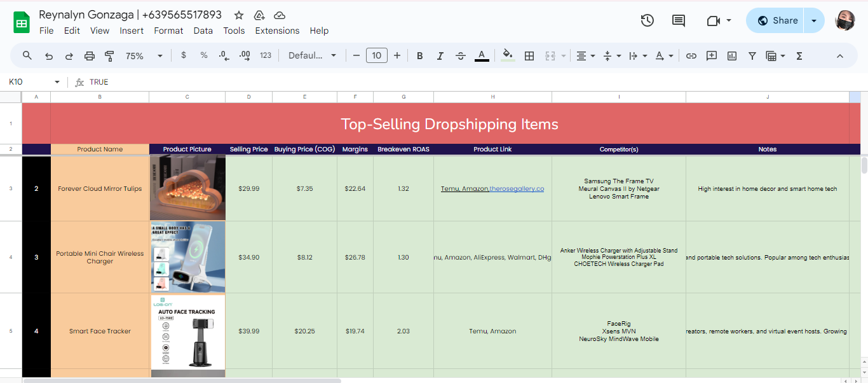Toggle italic formatting

coord(440,56)
